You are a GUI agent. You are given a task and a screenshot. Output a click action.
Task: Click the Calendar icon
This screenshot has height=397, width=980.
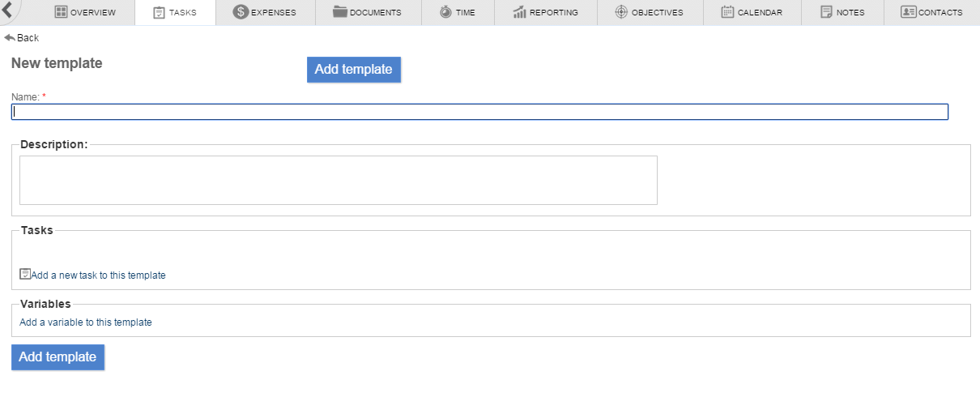pyautogui.click(x=727, y=12)
